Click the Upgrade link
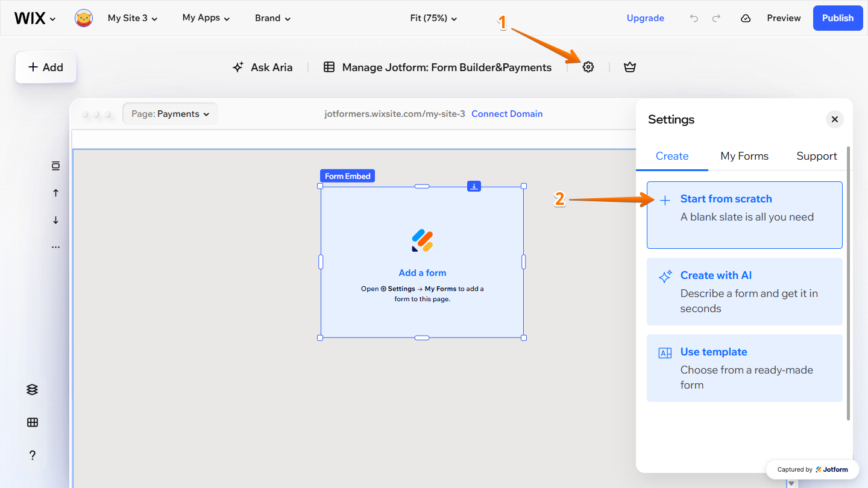Image resolution: width=868 pixels, height=488 pixels. coord(646,18)
